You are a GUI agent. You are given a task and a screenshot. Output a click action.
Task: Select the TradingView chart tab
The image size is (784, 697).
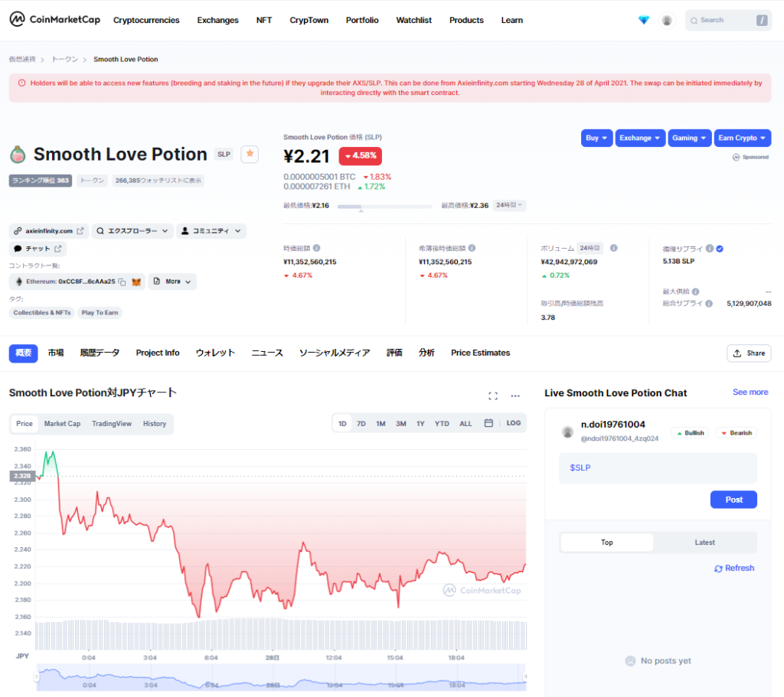pos(112,424)
